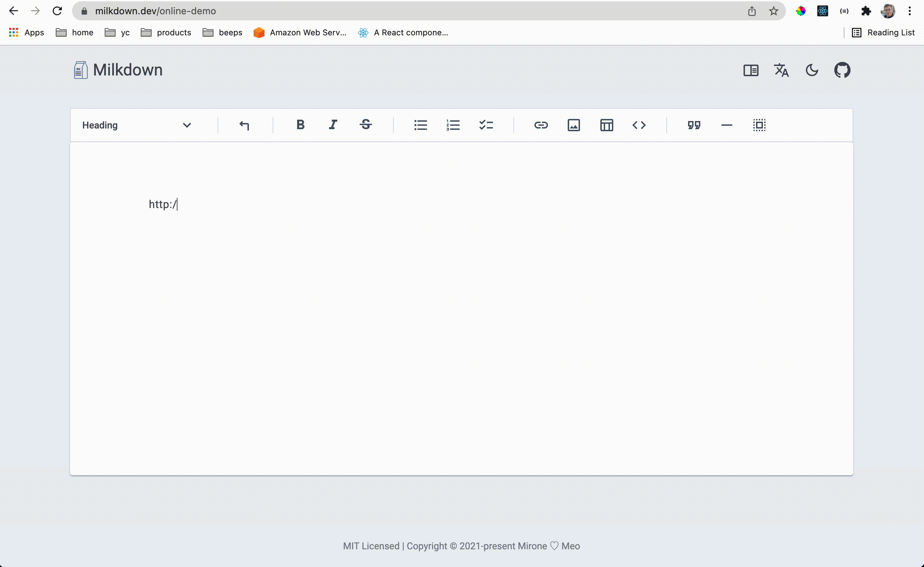Open the GitHub repository link
This screenshot has height=567, width=924.
click(842, 70)
